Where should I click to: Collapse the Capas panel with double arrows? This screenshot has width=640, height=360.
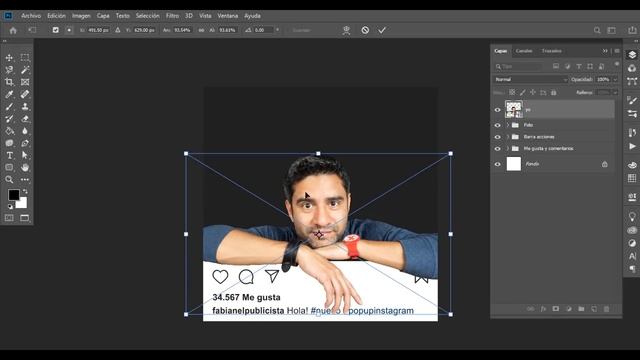pyautogui.click(x=605, y=51)
